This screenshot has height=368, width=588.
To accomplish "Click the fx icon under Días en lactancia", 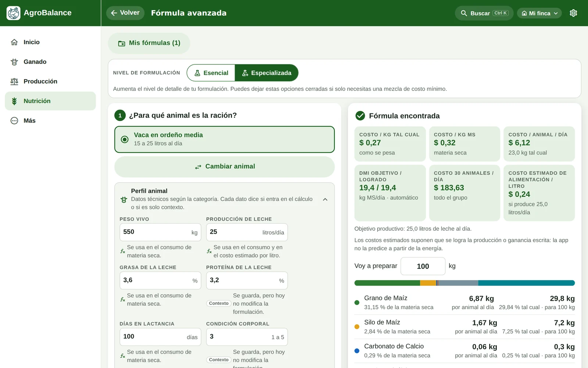I will pos(123,356).
